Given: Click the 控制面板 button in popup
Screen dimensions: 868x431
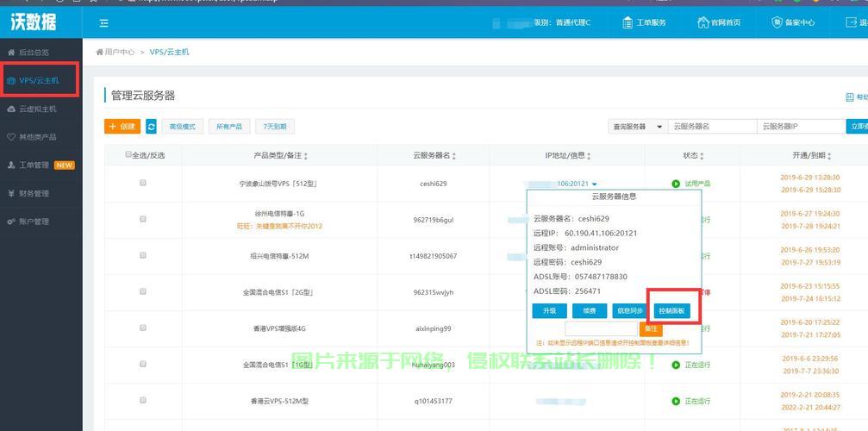Looking at the screenshot, I should pyautogui.click(x=671, y=310).
